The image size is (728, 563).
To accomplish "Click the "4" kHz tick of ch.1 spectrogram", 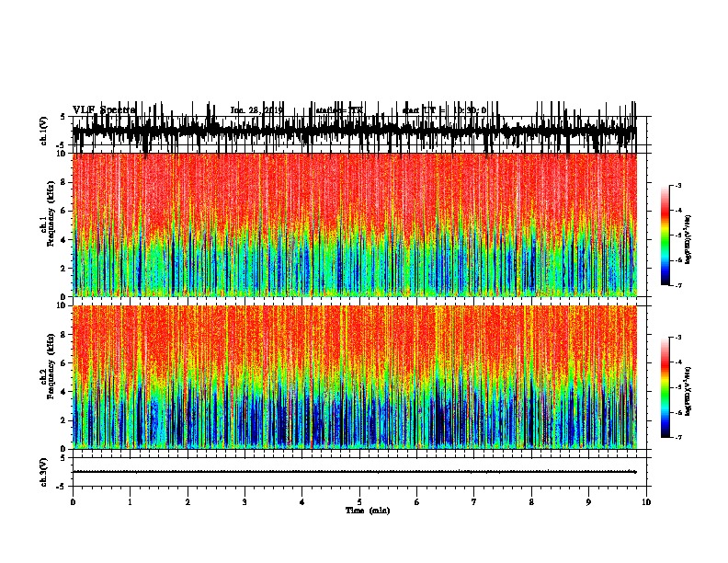I will point(64,240).
